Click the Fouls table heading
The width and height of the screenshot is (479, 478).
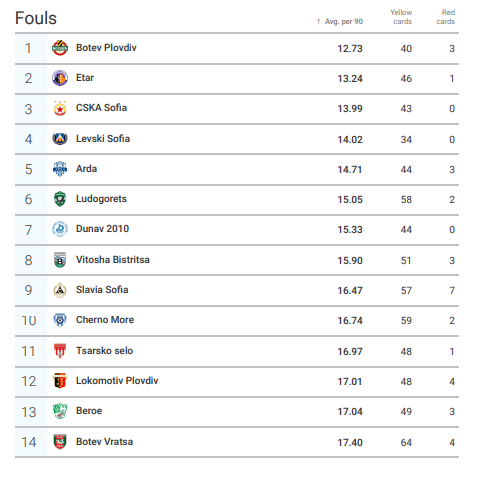pyautogui.click(x=36, y=18)
